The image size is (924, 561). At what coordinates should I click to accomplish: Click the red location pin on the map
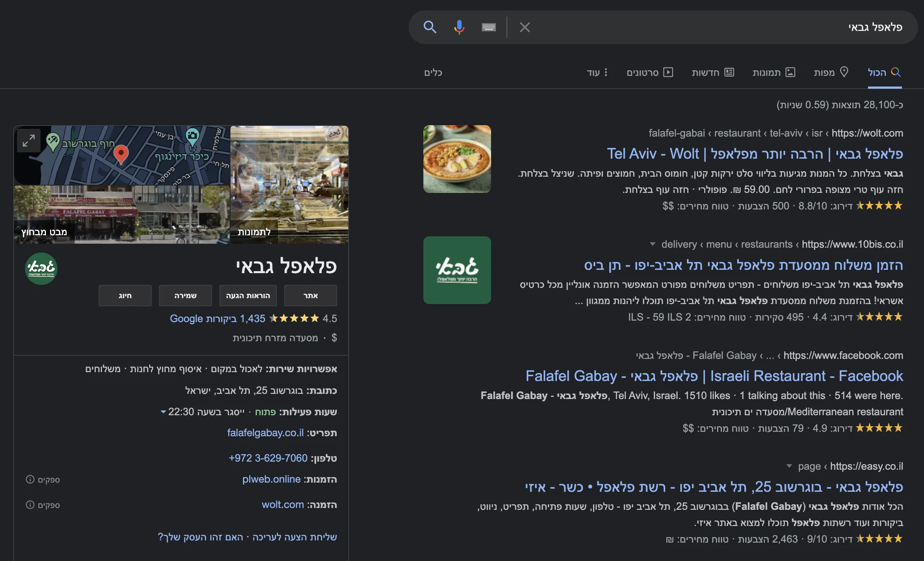[121, 154]
